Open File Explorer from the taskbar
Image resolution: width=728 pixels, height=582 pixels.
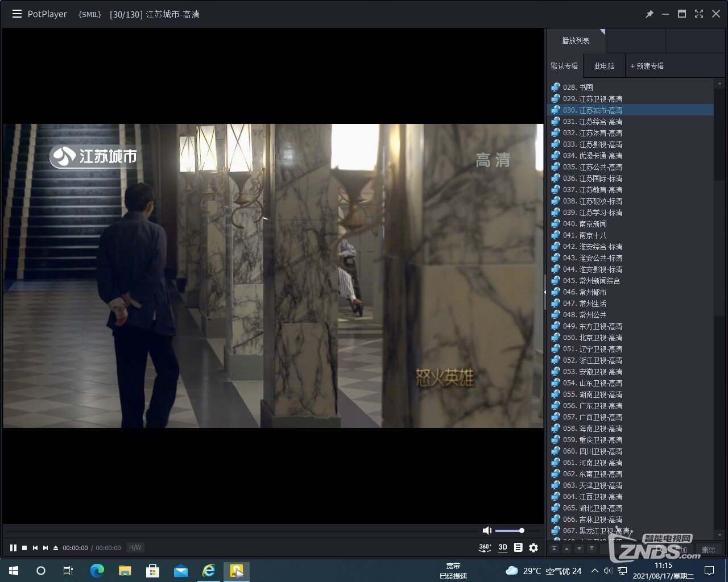click(x=125, y=571)
